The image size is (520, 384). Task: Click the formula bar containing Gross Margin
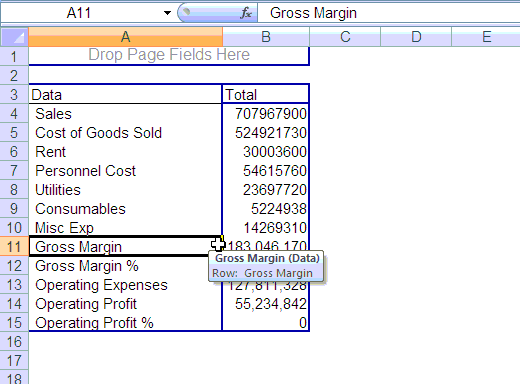pyautogui.click(x=388, y=13)
